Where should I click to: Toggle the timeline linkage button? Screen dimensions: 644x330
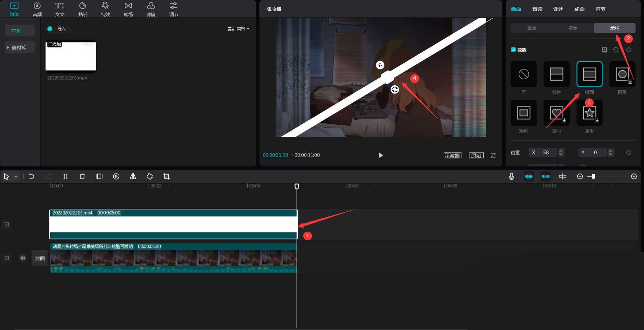[x=545, y=176]
